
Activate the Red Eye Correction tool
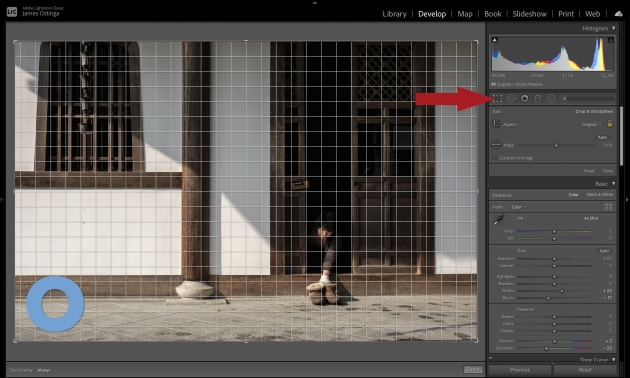click(525, 98)
